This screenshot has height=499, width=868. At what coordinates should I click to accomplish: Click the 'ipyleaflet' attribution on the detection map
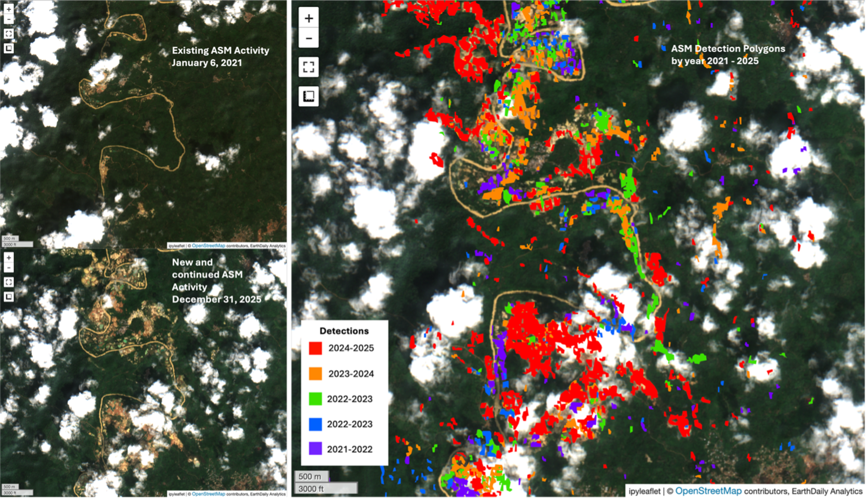click(644, 491)
